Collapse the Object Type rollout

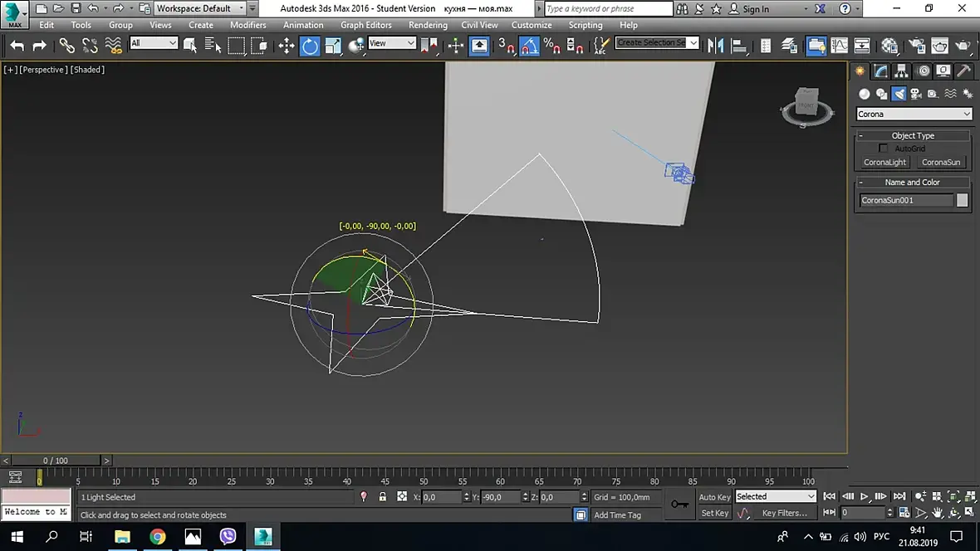(913, 135)
